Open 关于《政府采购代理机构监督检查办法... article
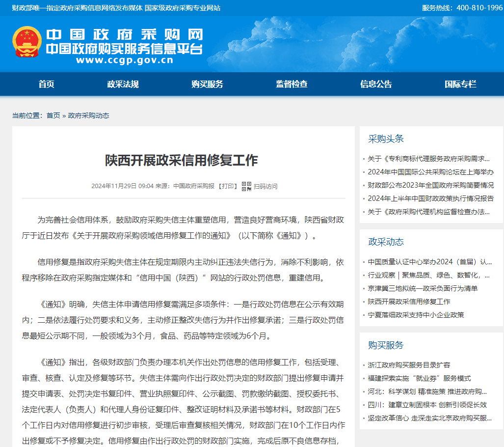 [x=429, y=212]
